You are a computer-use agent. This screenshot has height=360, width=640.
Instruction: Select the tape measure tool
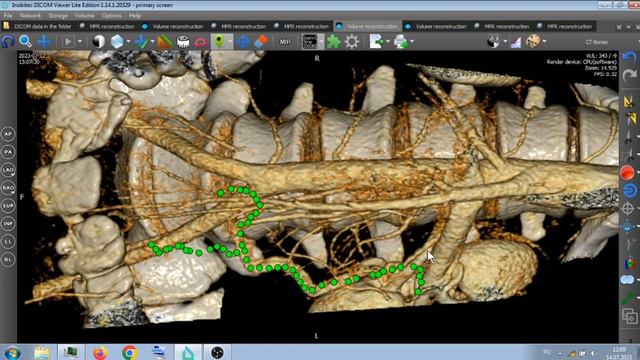pyautogui.click(x=183, y=41)
